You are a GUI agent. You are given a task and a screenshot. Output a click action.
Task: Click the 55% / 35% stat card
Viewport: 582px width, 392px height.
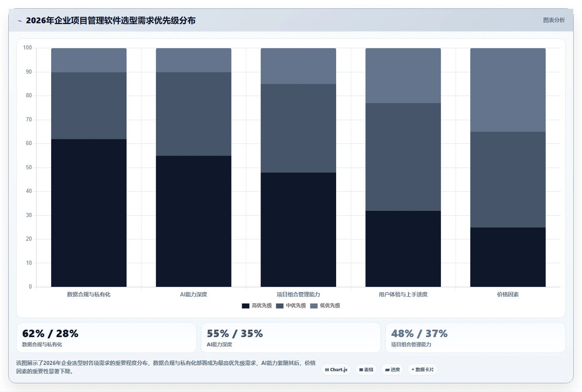291,338
